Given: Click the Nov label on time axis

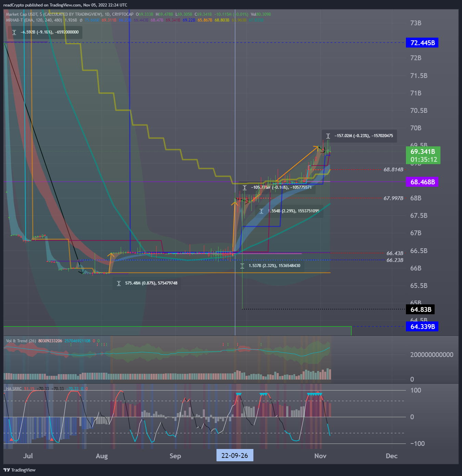Looking at the screenshot, I should coord(320,456).
